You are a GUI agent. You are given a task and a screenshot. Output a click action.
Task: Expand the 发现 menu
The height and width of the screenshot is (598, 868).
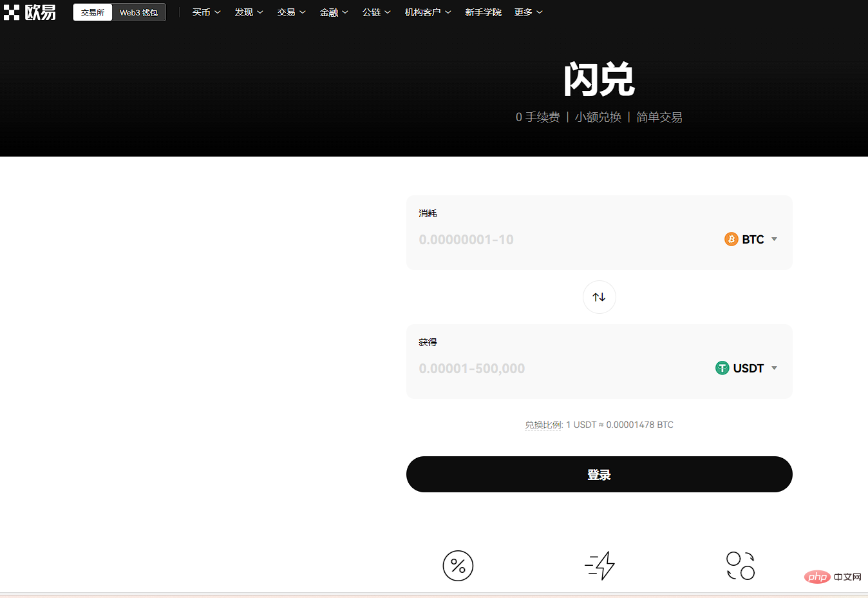[x=249, y=12]
